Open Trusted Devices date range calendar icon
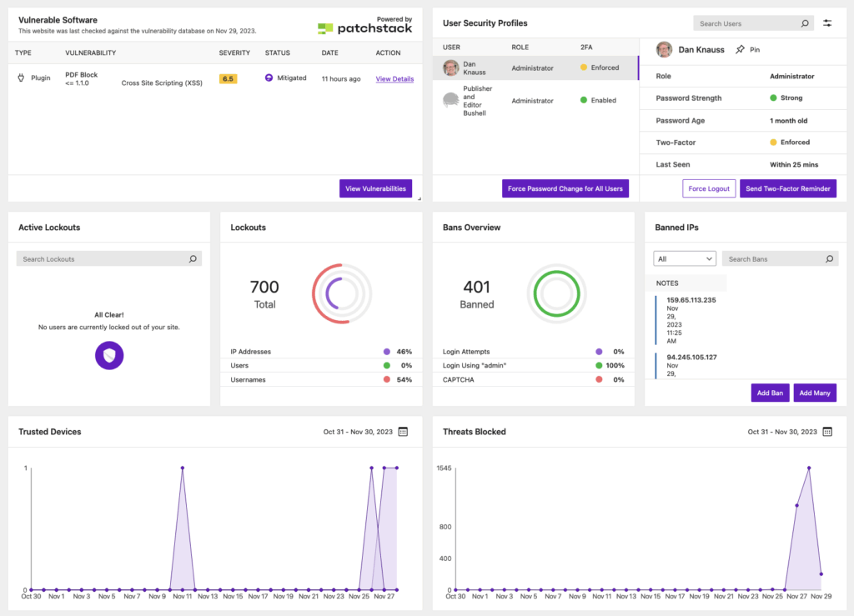This screenshot has width=854, height=616. (403, 432)
